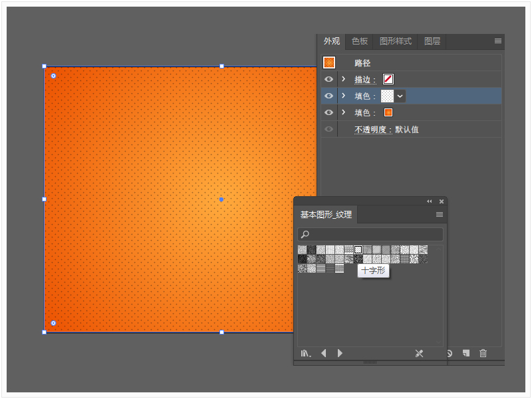This screenshot has height=399, width=532.
Task: Toggle visibility of 描边 stroke row
Action: (x=329, y=79)
